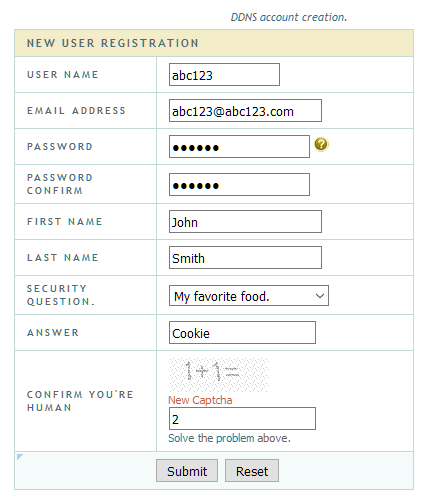Click the password help question-mark icon
Image resolution: width=434 pixels, height=496 pixels.
click(x=321, y=144)
